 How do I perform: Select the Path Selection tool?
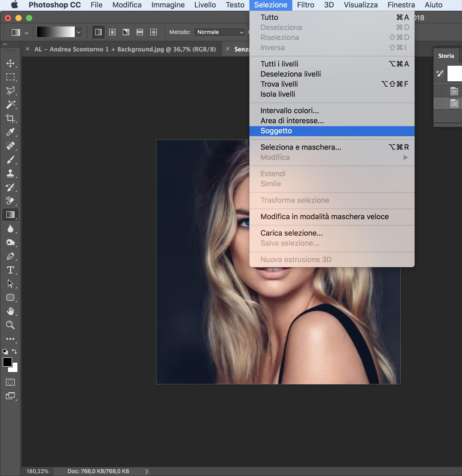(x=10, y=284)
